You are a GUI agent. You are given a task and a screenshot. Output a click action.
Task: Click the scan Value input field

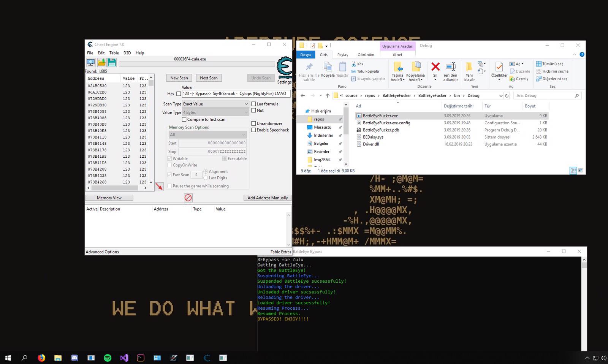(236, 93)
